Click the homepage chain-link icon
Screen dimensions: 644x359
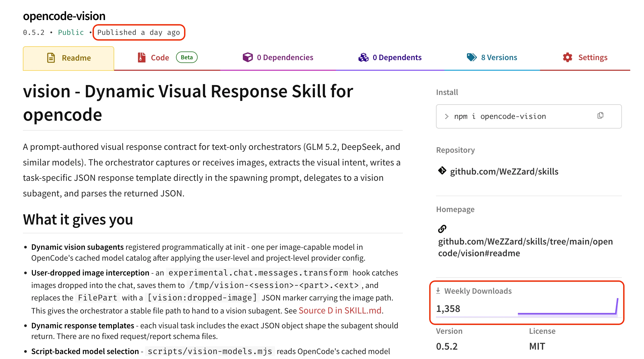[442, 229]
